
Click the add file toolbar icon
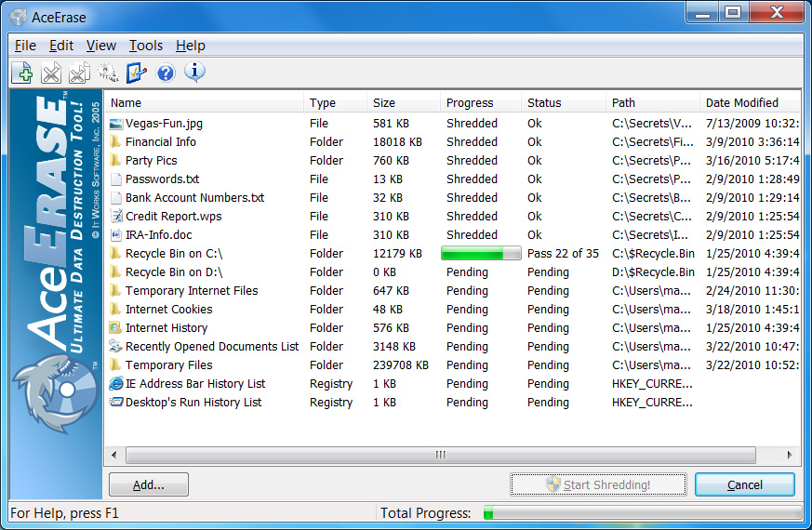22,73
